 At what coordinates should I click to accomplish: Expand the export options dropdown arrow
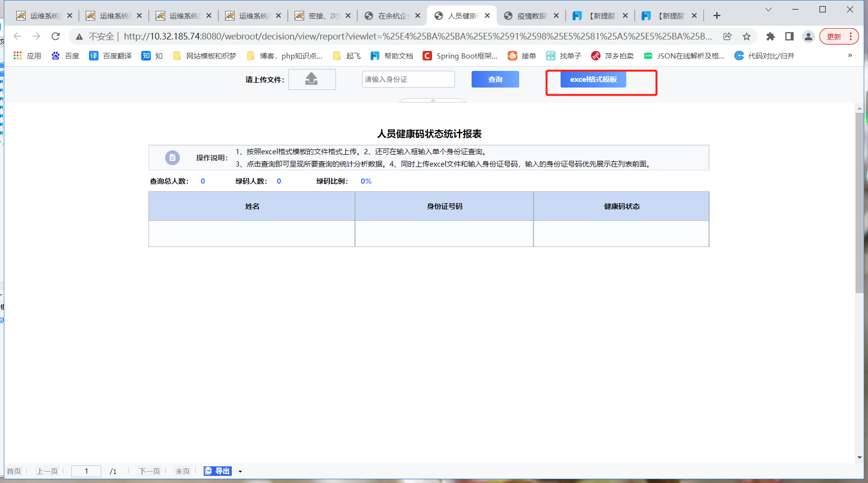[240, 472]
